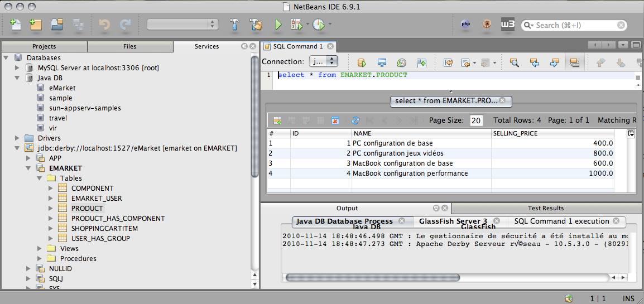Select the eMarket database under Java DB

(x=62, y=88)
